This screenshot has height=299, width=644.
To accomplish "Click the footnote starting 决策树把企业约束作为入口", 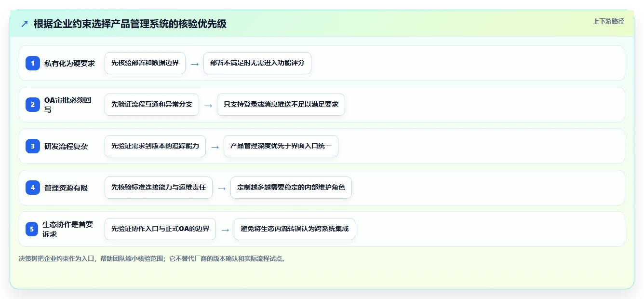I will pos(153,258).
